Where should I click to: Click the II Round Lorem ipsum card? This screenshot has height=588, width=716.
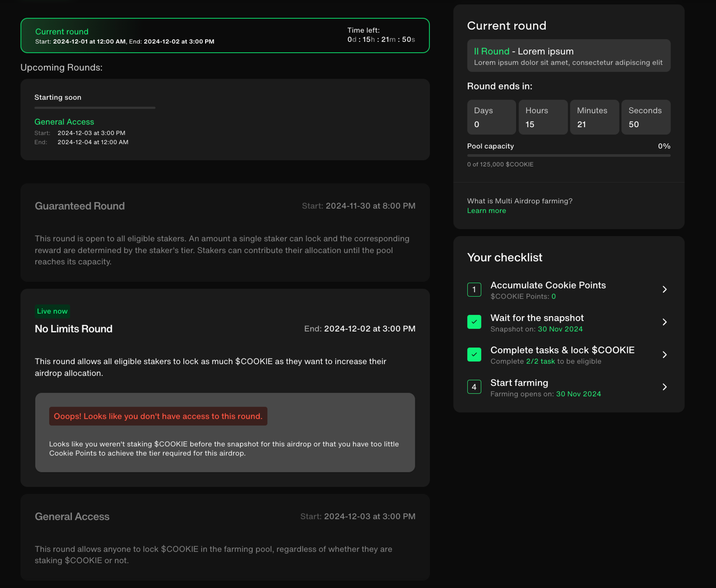[568, 56]
